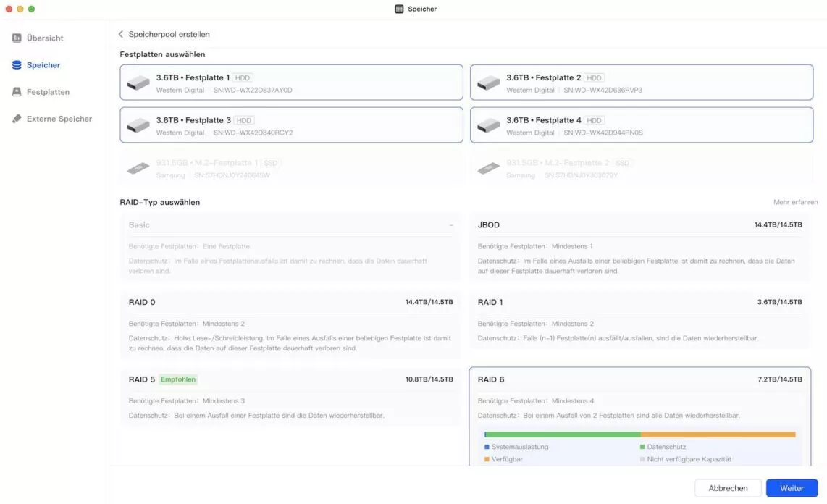Click Speicherpool erstellen back label
The width and height of the screenshot is (827, 504).
pos(169,34)
